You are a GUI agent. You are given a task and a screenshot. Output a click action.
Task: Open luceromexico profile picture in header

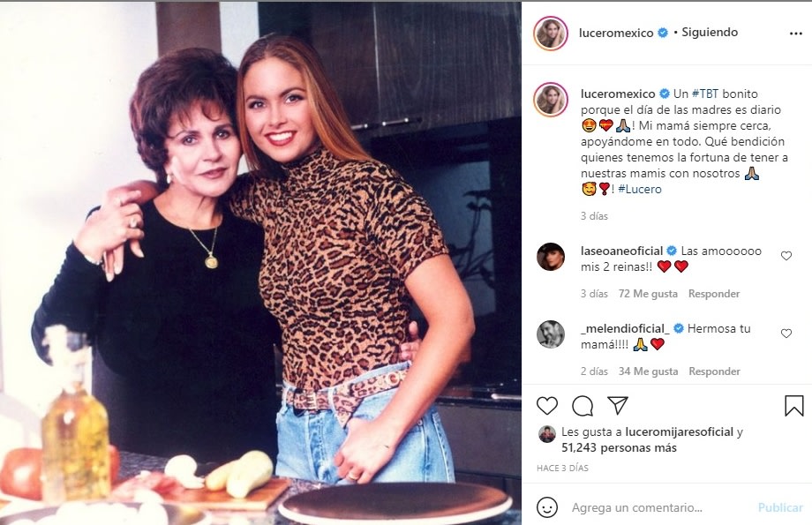[x=551, y=34]
